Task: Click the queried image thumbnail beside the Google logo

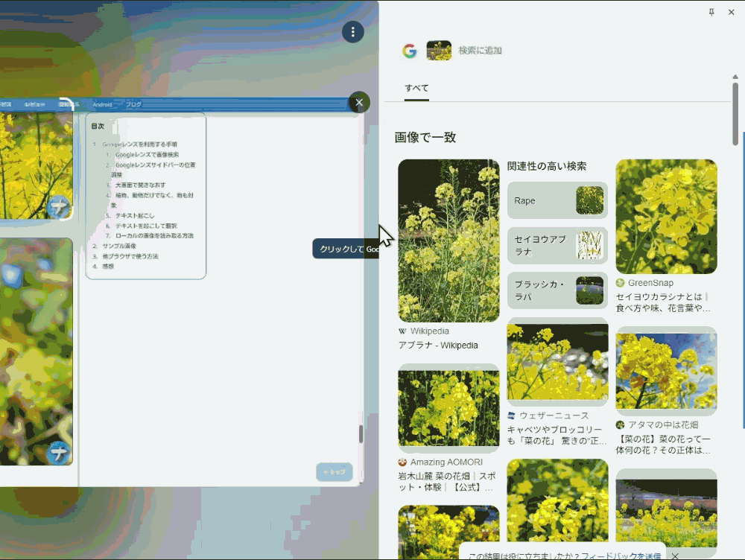Action: (x=439, y=50)
